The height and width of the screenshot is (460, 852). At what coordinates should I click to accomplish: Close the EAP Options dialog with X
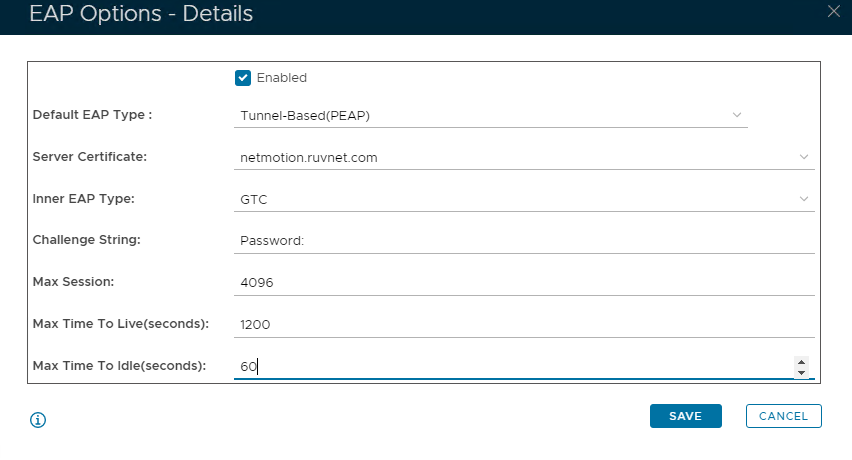point(834,12)
